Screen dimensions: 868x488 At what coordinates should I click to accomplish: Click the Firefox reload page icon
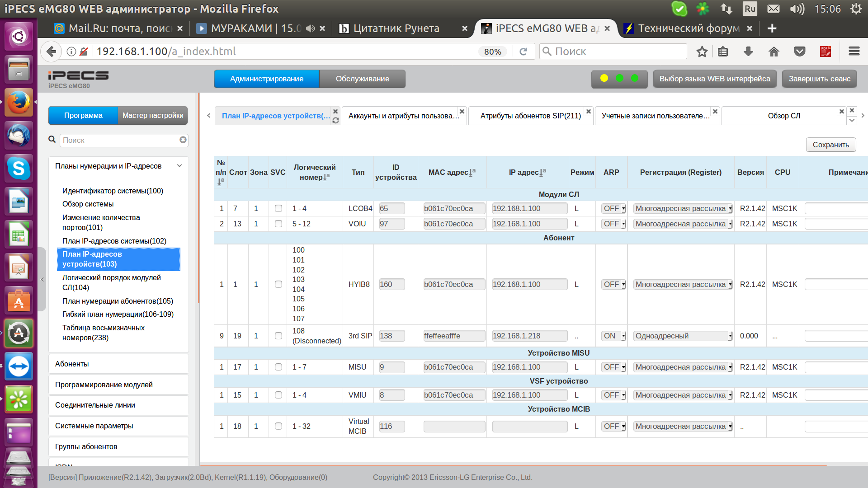coord(524,52)
